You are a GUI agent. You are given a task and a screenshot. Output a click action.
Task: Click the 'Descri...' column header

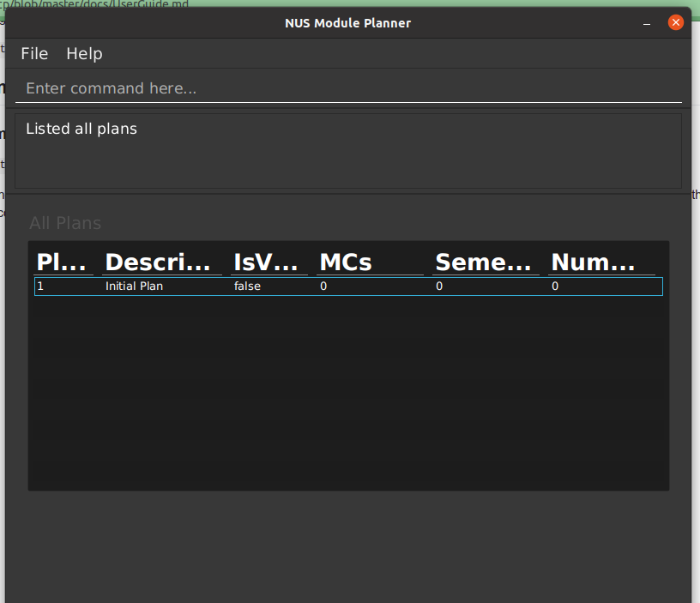(161, 262)
